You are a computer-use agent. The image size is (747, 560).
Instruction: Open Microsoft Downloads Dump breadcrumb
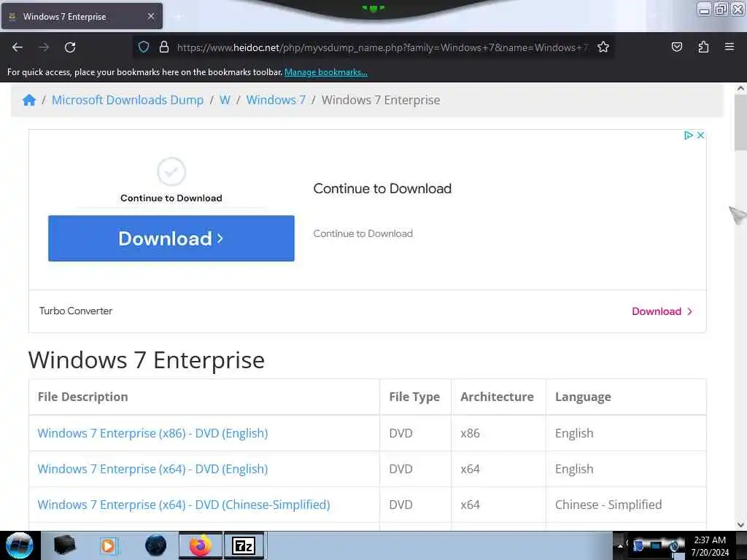point(128,100)
